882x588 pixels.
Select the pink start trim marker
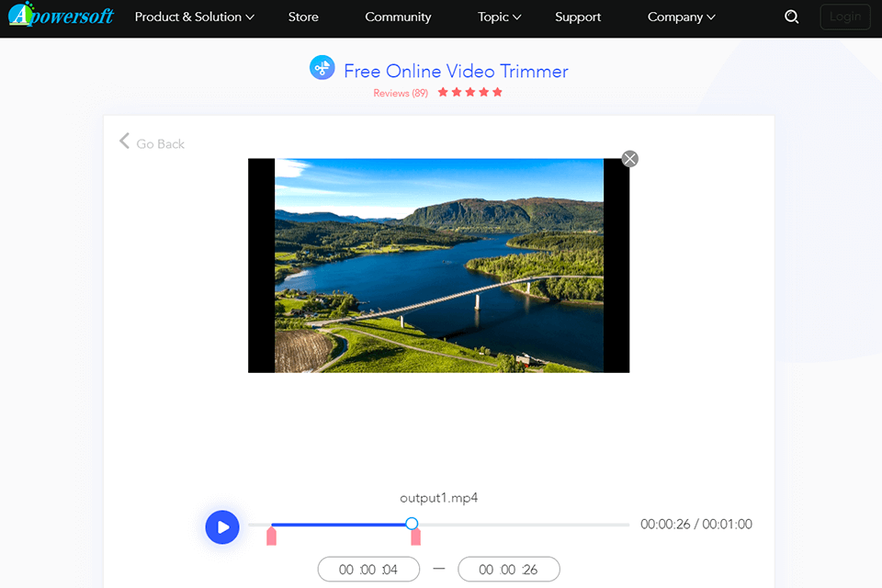(x=271, y=537)
